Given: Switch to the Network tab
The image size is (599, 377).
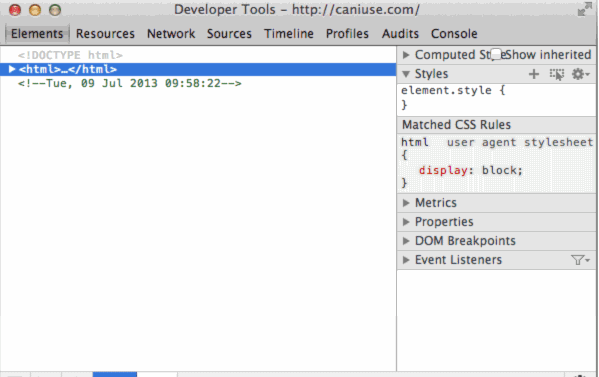Looking at the screenshot, I should 171,34.
